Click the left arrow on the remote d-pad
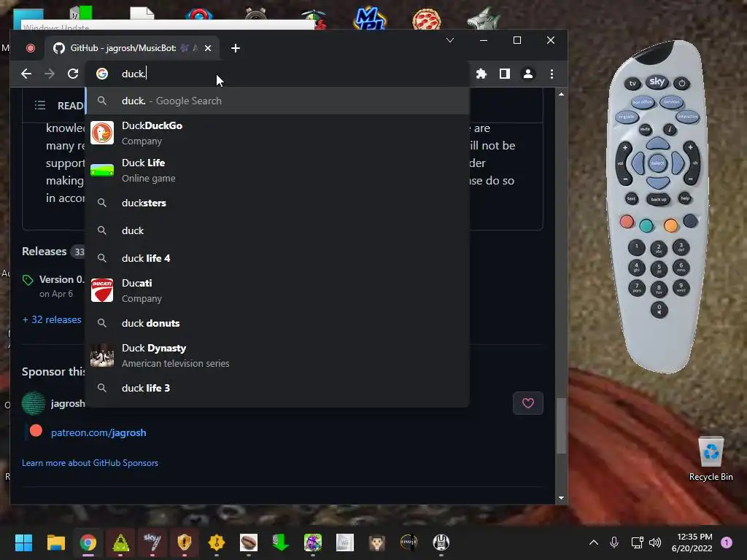The height and width of the screenshot is (560, 747). point(638,163)
